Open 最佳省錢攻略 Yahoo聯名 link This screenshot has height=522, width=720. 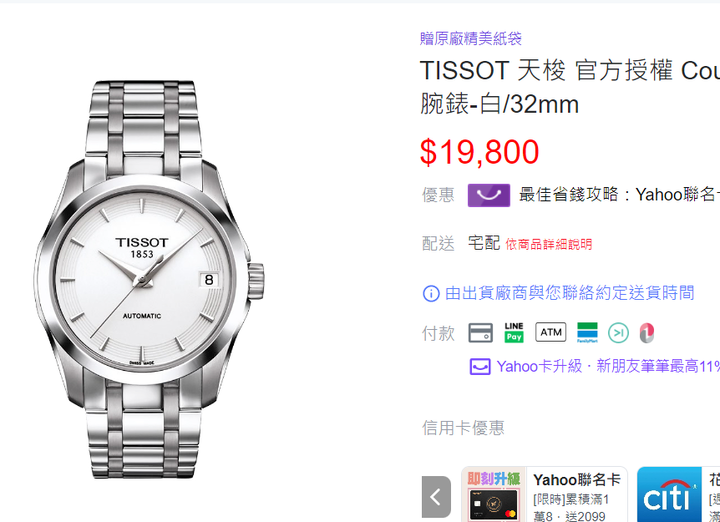pyautogui.click(x=619, y=195)
